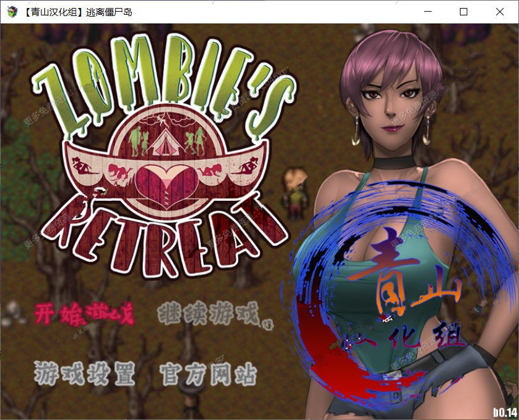Screen dimensions: 519x420
Task: Open 官方网站 official website
Action: 208,374
